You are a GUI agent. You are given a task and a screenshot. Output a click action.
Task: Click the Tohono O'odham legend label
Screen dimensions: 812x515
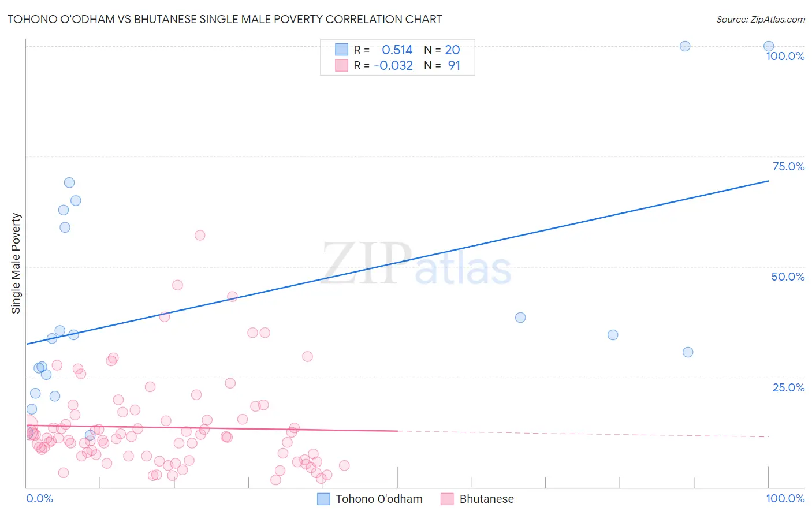tap(379, 499)
